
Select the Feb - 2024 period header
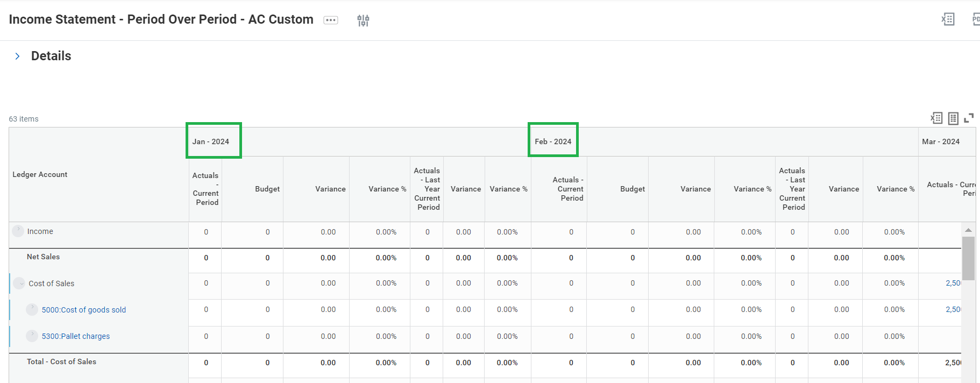click(x=553, y=141)
